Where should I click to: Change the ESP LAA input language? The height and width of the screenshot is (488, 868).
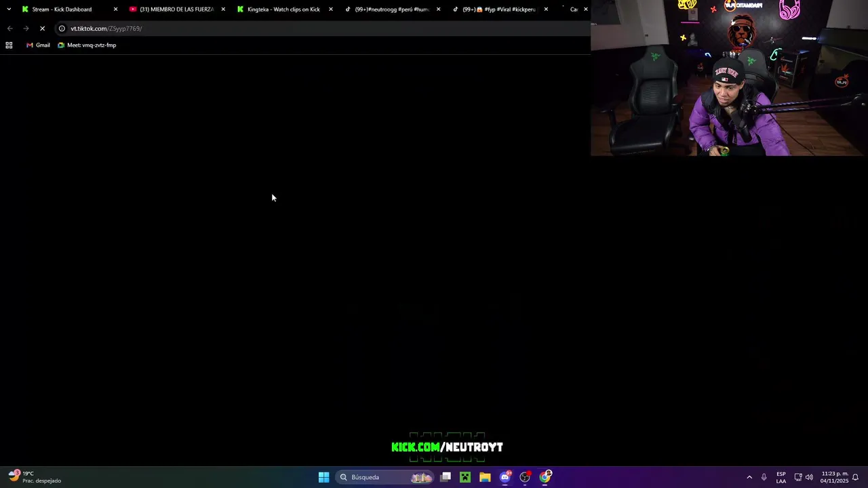click(781, 477)
